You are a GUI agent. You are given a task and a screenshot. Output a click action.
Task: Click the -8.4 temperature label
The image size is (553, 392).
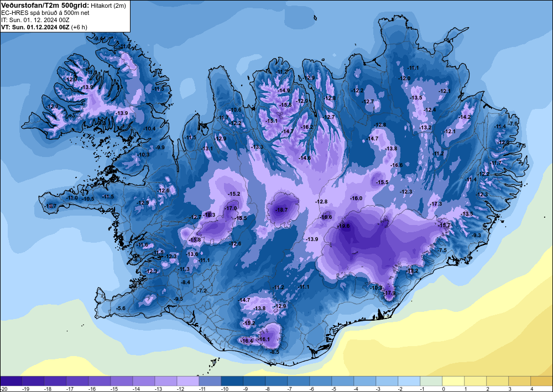pos(185,283)
